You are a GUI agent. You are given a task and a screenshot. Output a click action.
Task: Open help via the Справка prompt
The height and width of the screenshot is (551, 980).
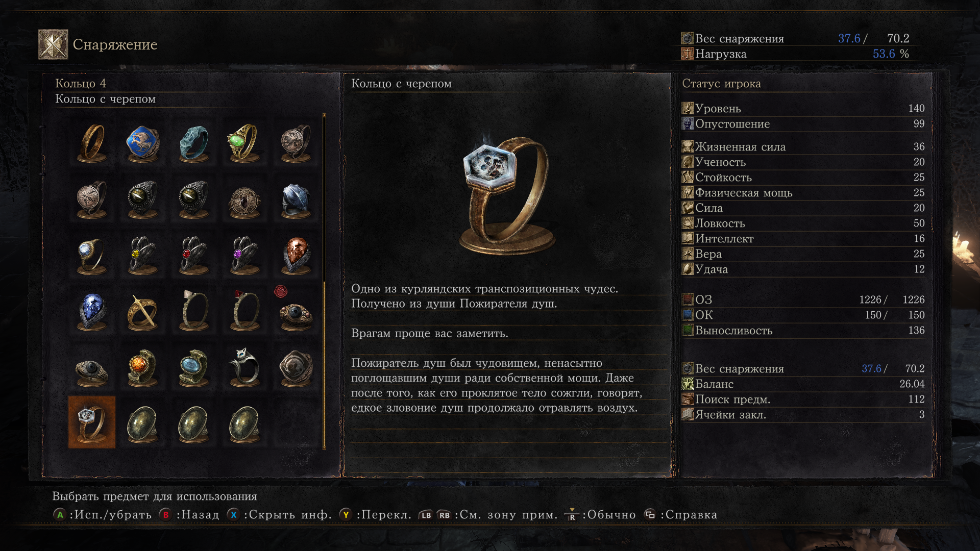tap(680, 515)
